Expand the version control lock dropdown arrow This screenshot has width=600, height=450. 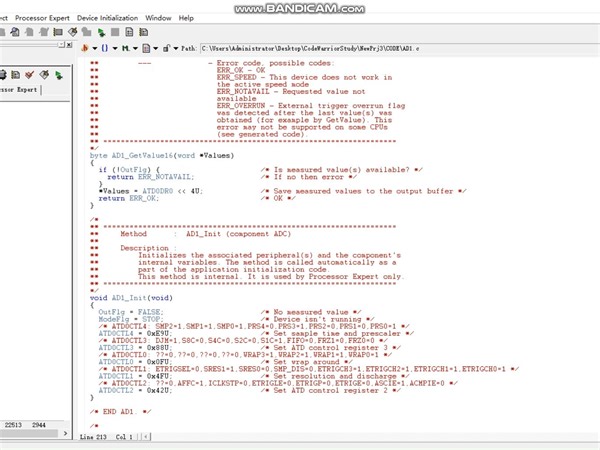coord(176,48)
